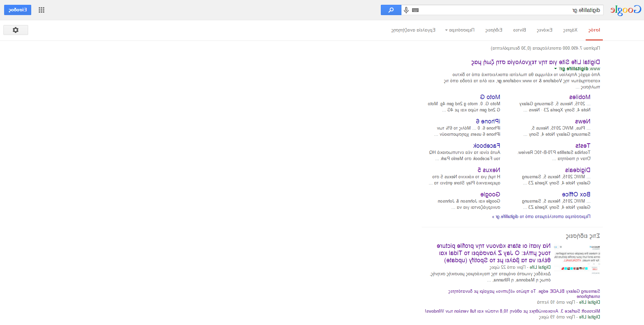Open the Box Office sitelink
Screen dimensions: 644x325
(576, 194)
